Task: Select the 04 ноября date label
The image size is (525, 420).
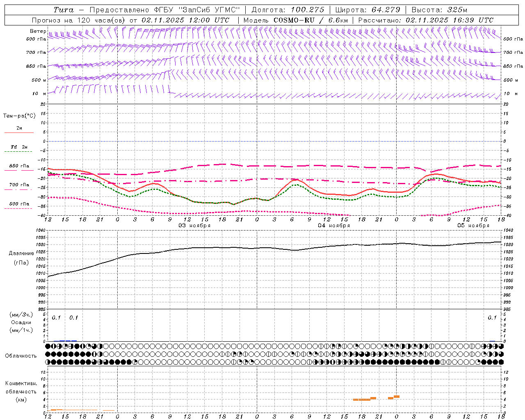Action: pos(334,226)
